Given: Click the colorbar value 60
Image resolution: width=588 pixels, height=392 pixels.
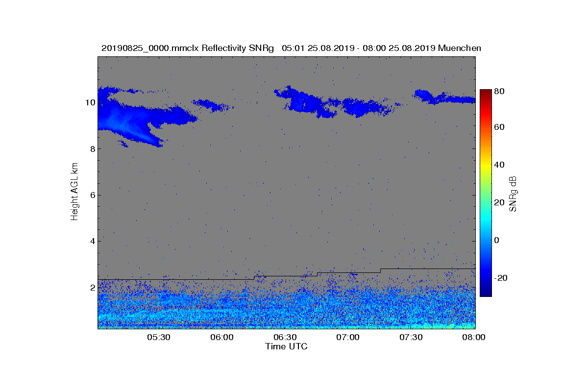Looking at the screenshot, I should tap(500, 127).
